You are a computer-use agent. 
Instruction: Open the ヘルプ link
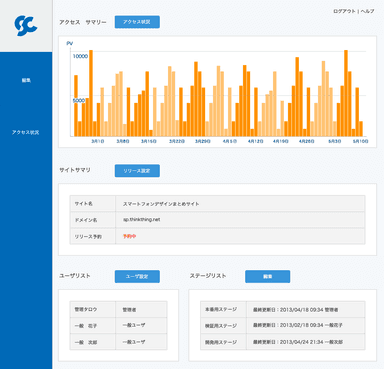click(367, 11)
